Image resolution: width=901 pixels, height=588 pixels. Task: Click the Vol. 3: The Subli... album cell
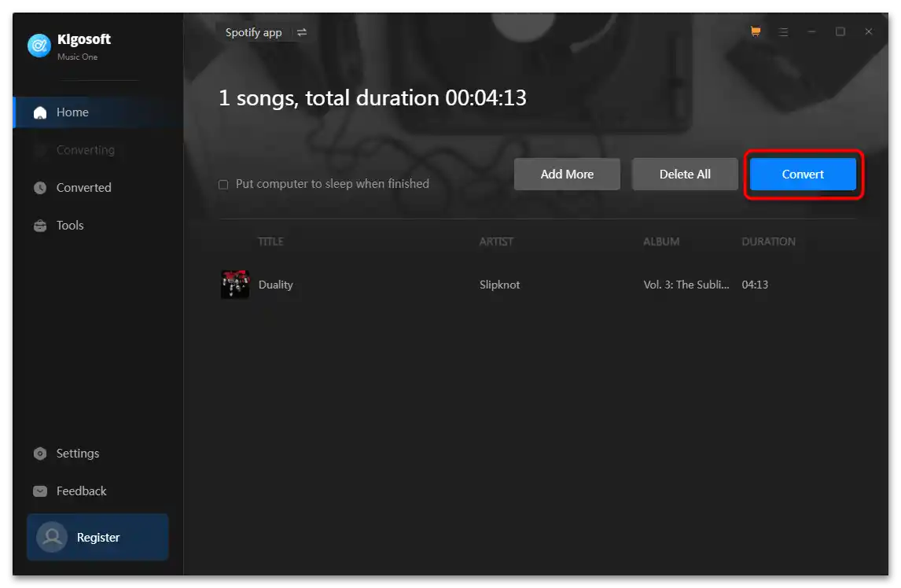coord(686,285)
